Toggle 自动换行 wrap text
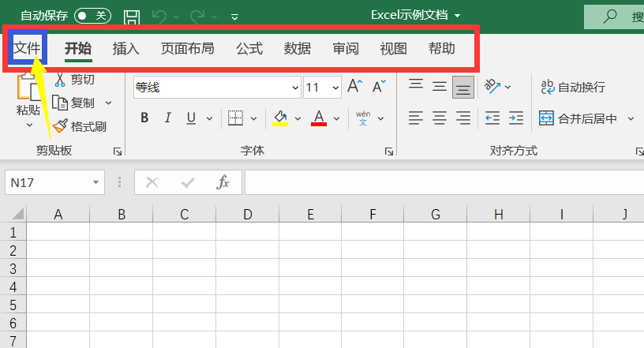 click(573, 87)
